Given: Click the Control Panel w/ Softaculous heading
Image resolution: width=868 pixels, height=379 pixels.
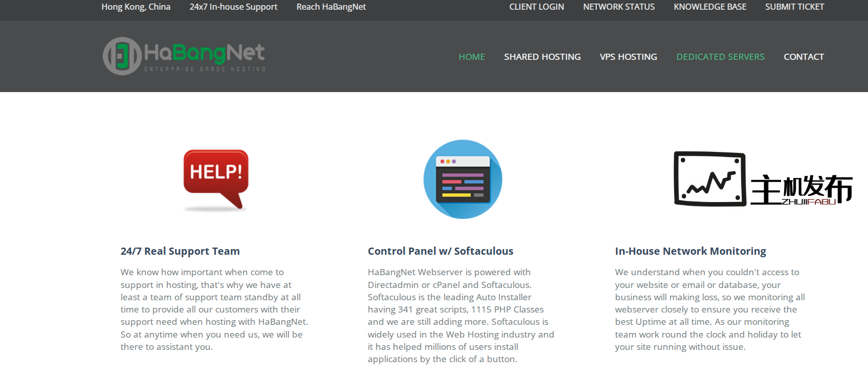Looking at the screenshot, I should [x=440, y=251].
